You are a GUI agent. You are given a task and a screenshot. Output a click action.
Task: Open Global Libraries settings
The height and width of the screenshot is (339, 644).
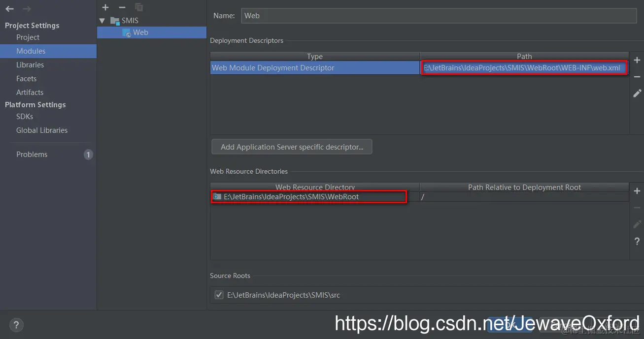42,130
